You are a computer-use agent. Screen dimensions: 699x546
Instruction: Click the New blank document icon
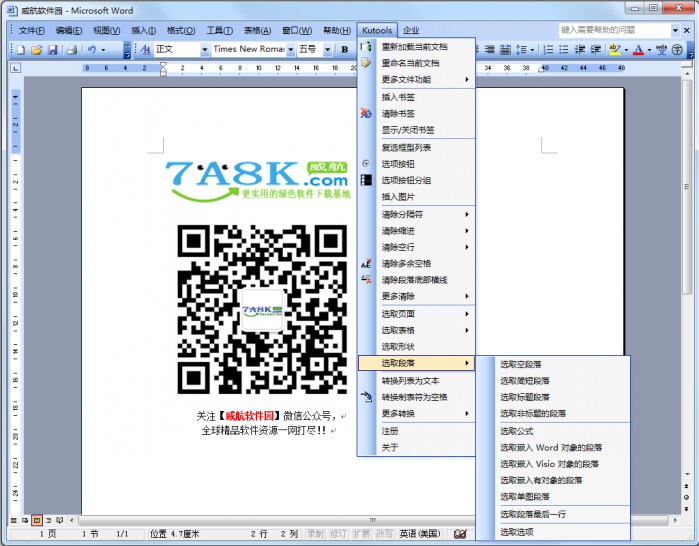21,49
